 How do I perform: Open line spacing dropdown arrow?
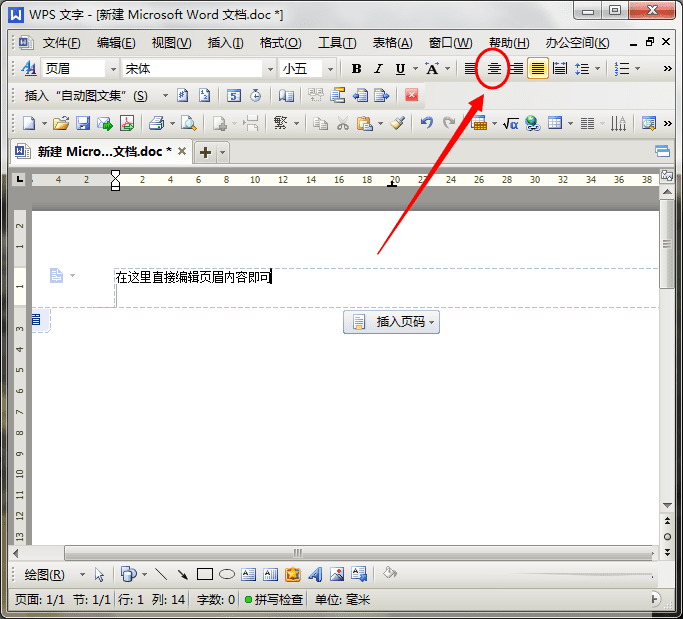[598, 68]
